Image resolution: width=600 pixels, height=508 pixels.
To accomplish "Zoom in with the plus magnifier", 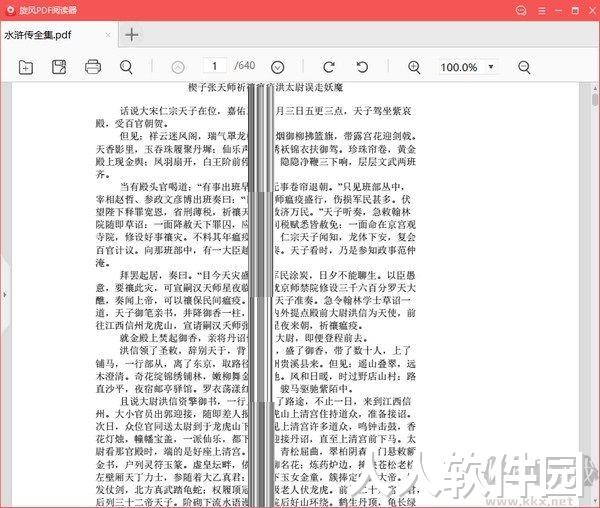I will pos(414,67).
